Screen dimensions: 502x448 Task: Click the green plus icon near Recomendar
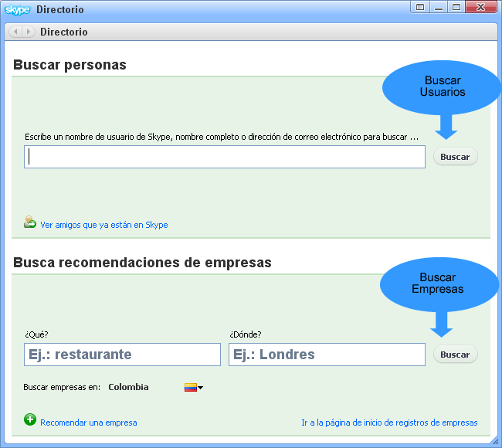click(x=30, y=419)
